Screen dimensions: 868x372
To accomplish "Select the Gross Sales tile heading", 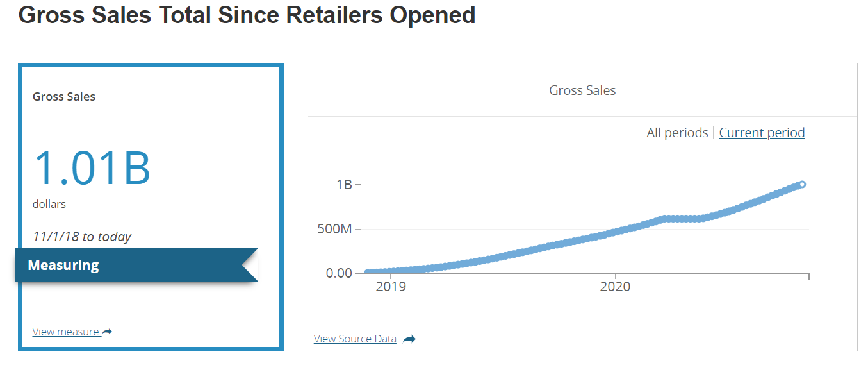I will click(x=64, y=97).
